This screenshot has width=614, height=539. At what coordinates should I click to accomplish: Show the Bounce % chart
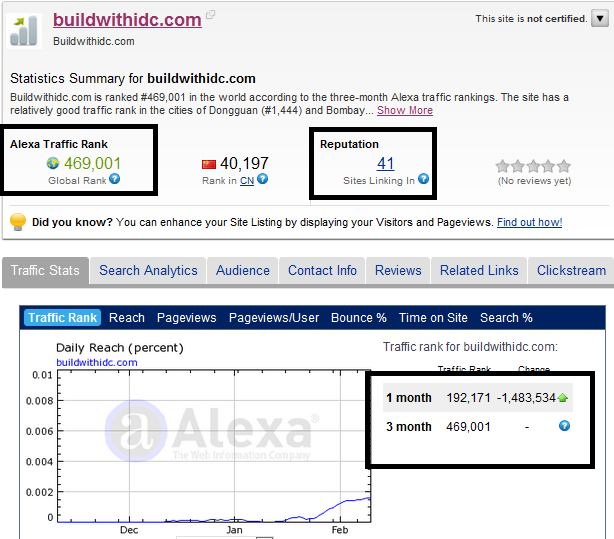(359, 318)
